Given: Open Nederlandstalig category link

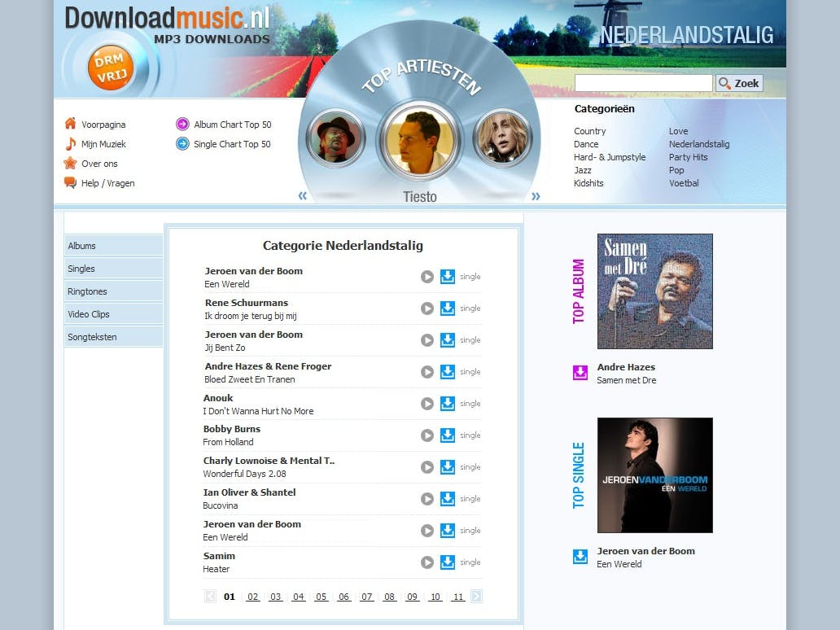Looking at the screenshot, I should 698,144.
